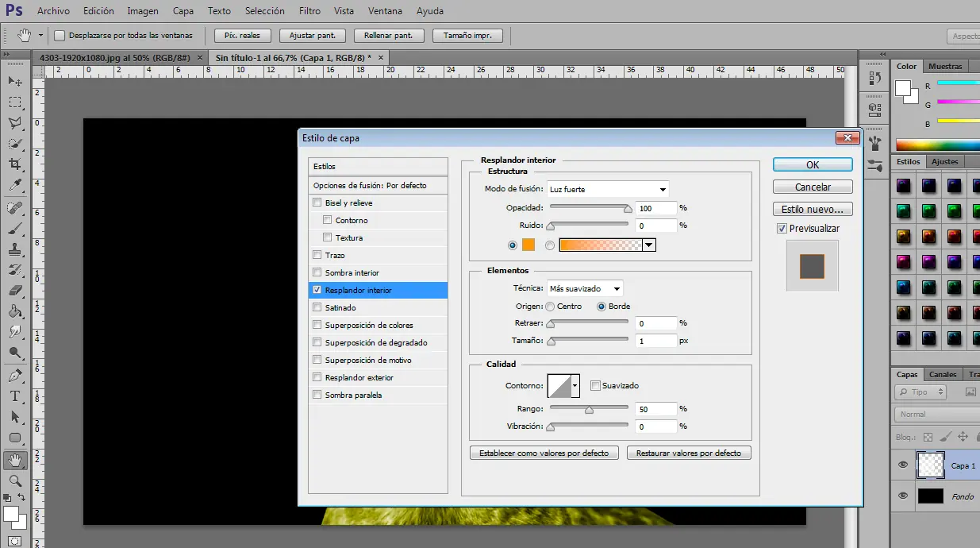This screenshot has width=980, height=548.
Task: Enable the Trazo checkbox
Action: [317, 256]
